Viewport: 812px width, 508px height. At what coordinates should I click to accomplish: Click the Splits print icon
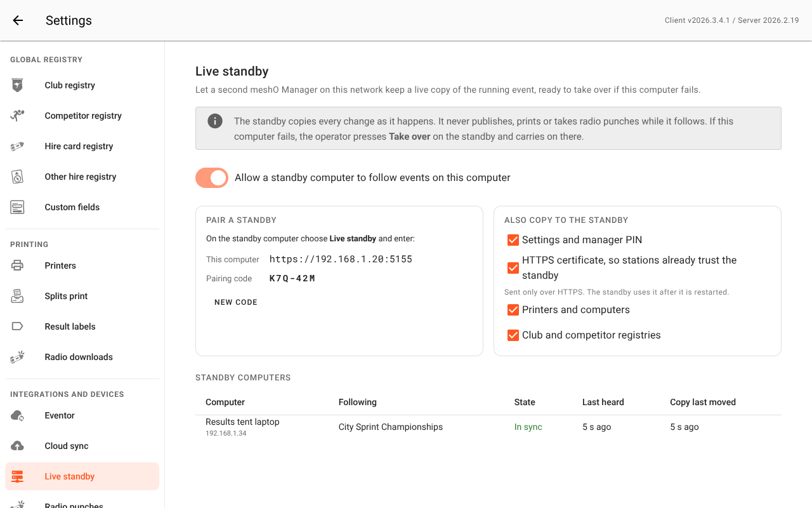[x=18, y=296]
